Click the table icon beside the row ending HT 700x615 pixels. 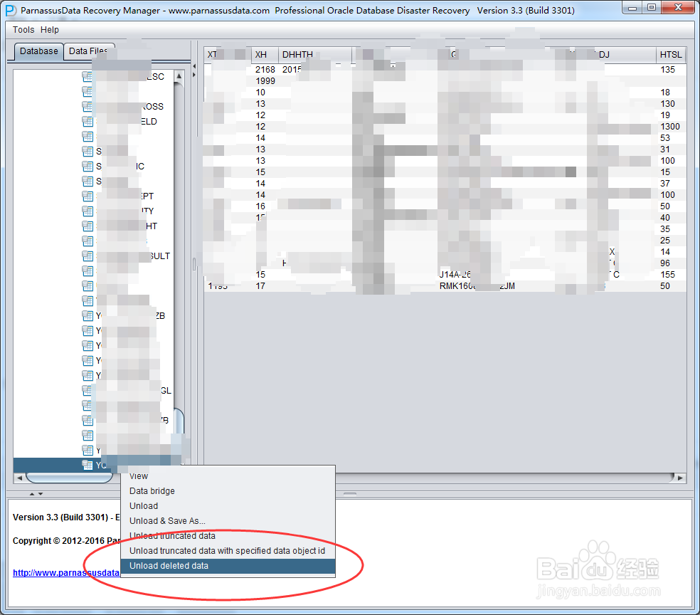(x=87, y=226)
